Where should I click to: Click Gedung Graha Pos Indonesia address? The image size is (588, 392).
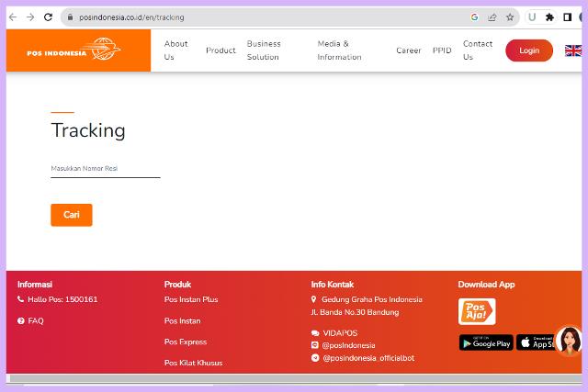pyautogui.click(x=371, y=299)
